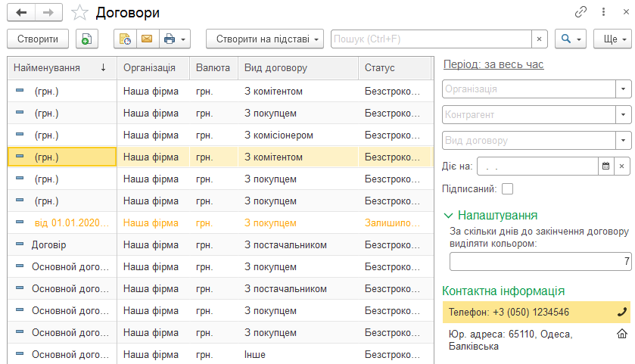
Task: Sort by the Статус column header
Action: [x=394, y=67]
